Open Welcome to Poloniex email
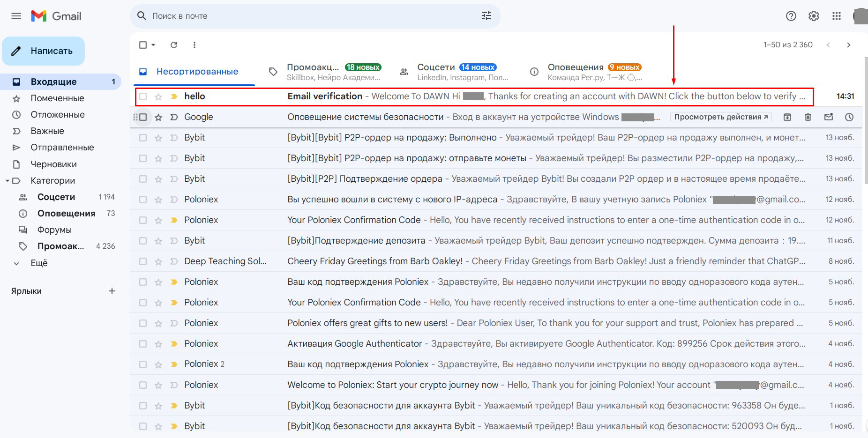 tap(496, 385)
